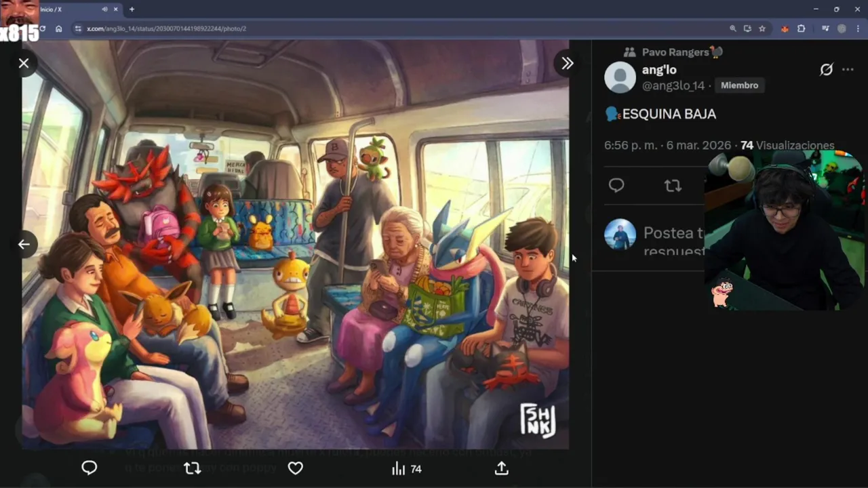868x488 pixels.
Task: Click the reply bubble in side panel
Action: 616,185
